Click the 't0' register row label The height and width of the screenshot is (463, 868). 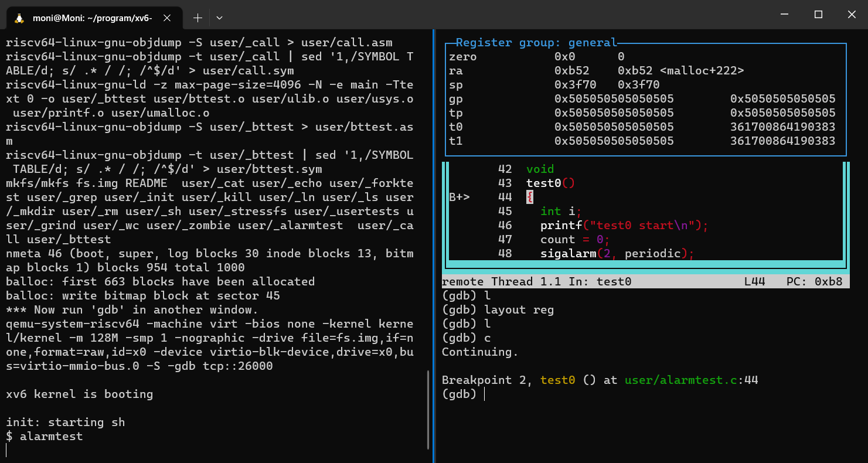[x=456, y=127]
